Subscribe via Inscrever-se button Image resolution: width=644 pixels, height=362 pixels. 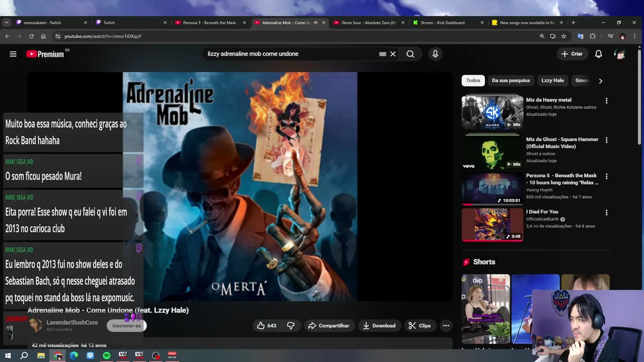pos(127,326)
